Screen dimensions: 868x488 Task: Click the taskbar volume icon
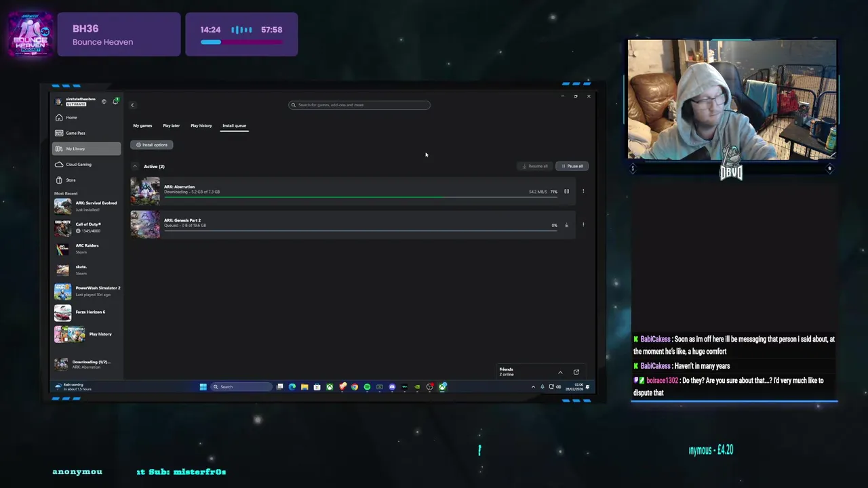click(559, 387)
